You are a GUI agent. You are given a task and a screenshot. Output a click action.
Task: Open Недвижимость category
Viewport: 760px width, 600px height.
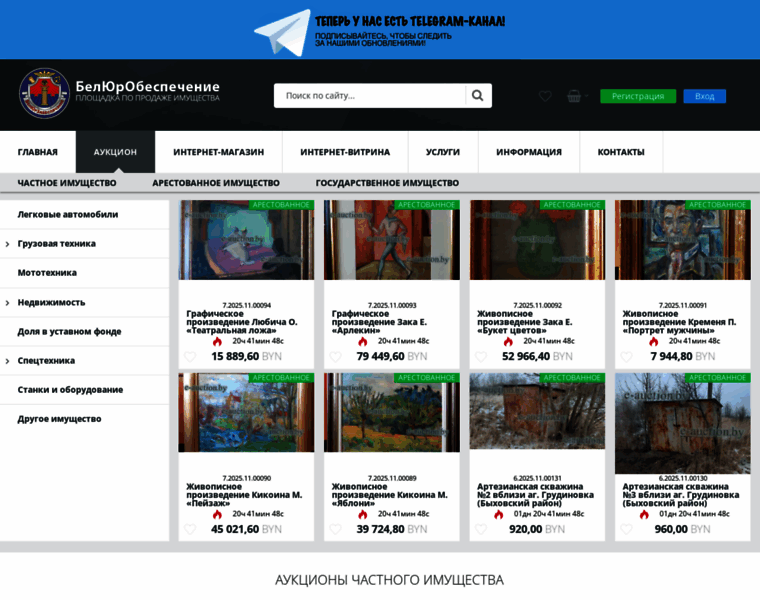click(51, 302)
